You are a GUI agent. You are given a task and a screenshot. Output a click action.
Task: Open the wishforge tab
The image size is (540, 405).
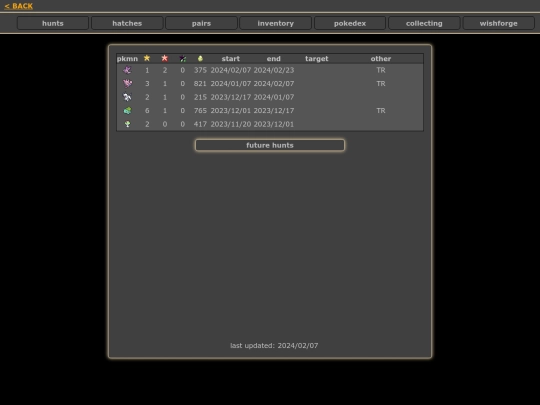pos(499,23)
